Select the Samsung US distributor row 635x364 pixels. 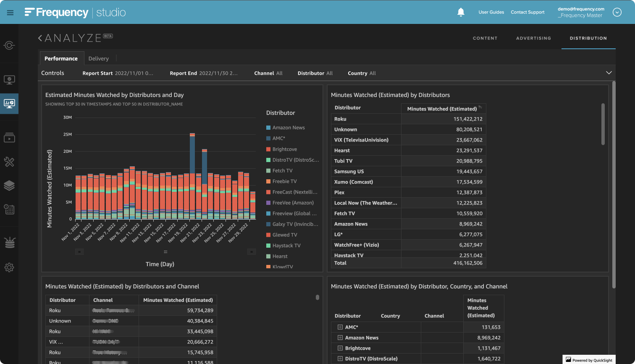click(408, 171)
